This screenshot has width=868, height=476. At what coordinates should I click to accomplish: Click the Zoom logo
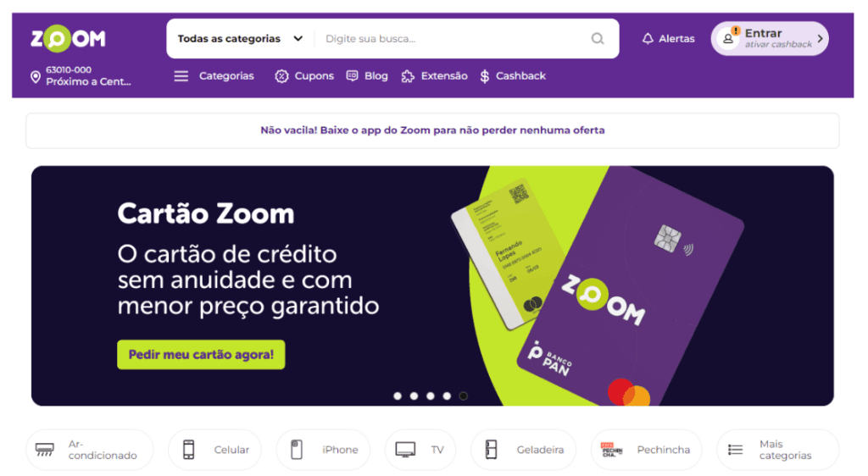point(68,39)
